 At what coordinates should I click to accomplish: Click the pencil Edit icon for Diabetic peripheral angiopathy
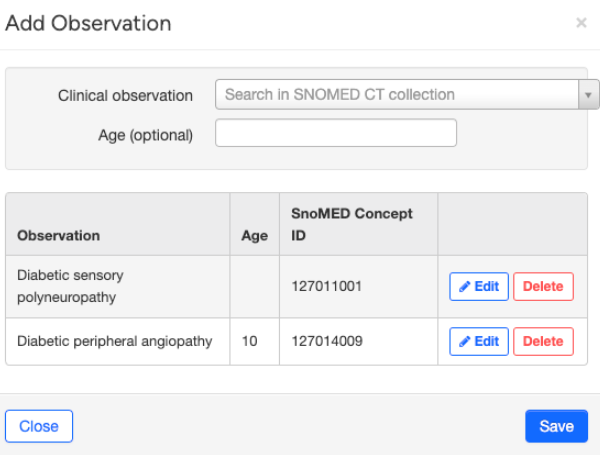pyautogui.click(x=464, y=341)
